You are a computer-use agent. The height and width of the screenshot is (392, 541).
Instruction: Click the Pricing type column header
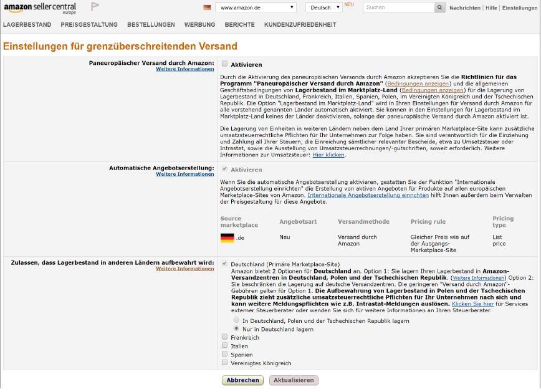pos(503,221)
